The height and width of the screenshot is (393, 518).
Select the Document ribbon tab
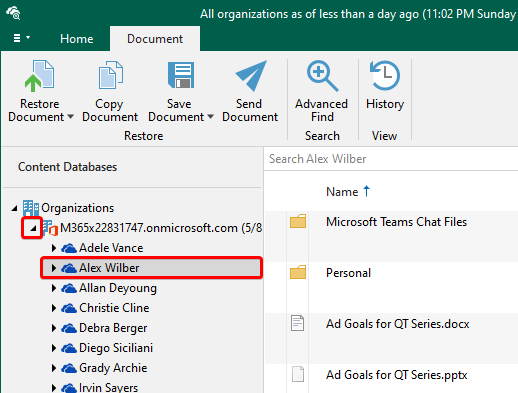pos(155,39)
